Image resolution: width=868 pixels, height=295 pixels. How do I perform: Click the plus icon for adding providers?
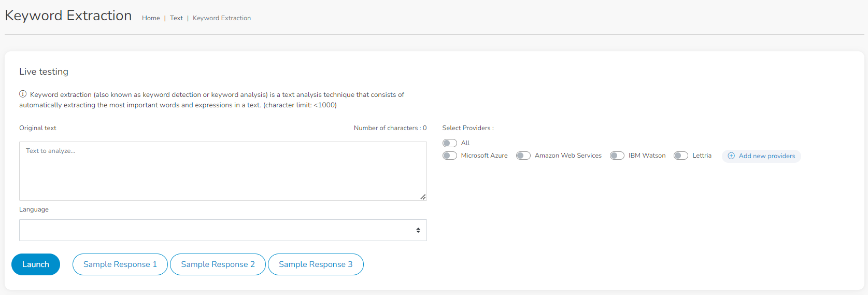[731, 156]
